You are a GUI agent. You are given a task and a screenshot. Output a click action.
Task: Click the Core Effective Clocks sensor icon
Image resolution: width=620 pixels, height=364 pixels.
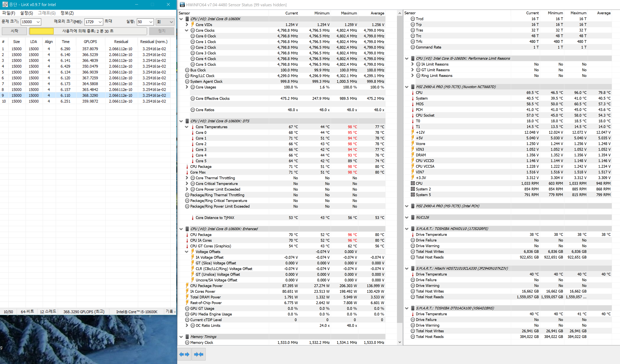193,98
